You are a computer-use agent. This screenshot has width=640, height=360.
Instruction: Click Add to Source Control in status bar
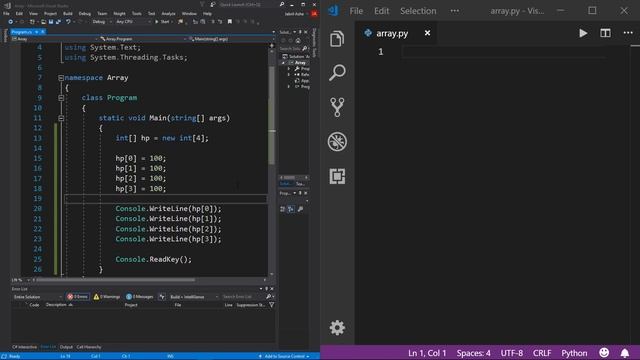point(284,356)
